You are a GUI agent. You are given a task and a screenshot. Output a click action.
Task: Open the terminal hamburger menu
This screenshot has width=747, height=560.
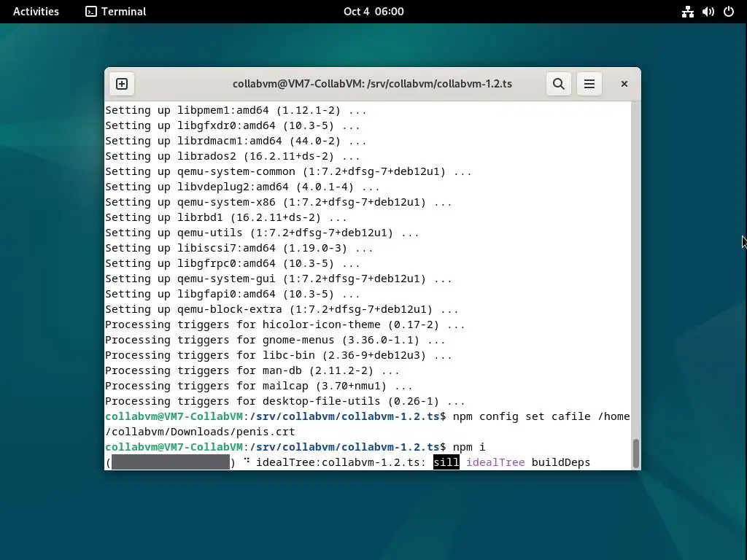(589, 84)
